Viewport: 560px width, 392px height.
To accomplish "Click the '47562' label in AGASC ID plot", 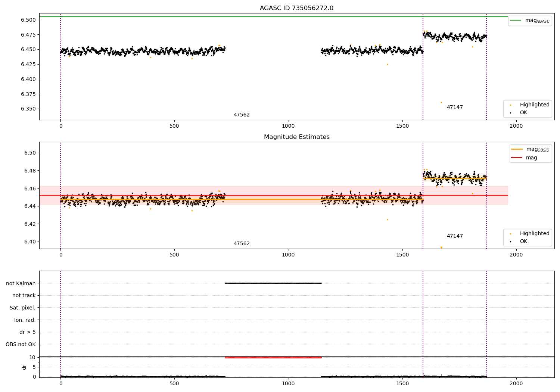I will click(x=242, y=115).
